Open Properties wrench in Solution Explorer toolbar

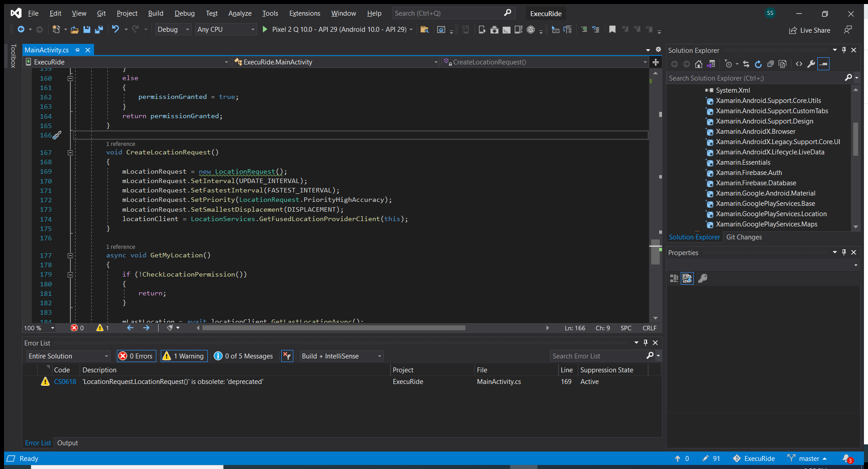pos(811,64)
